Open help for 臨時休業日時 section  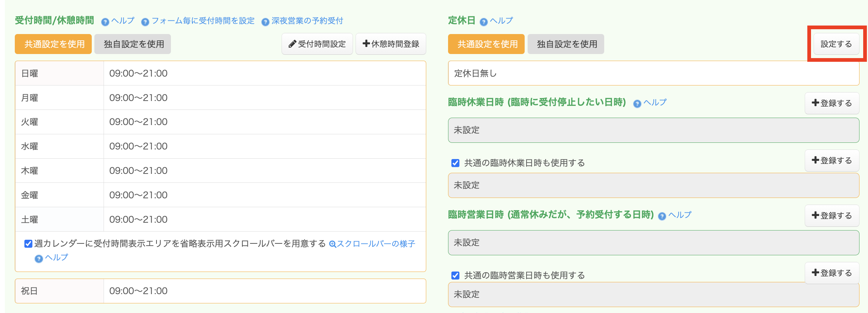650,103
